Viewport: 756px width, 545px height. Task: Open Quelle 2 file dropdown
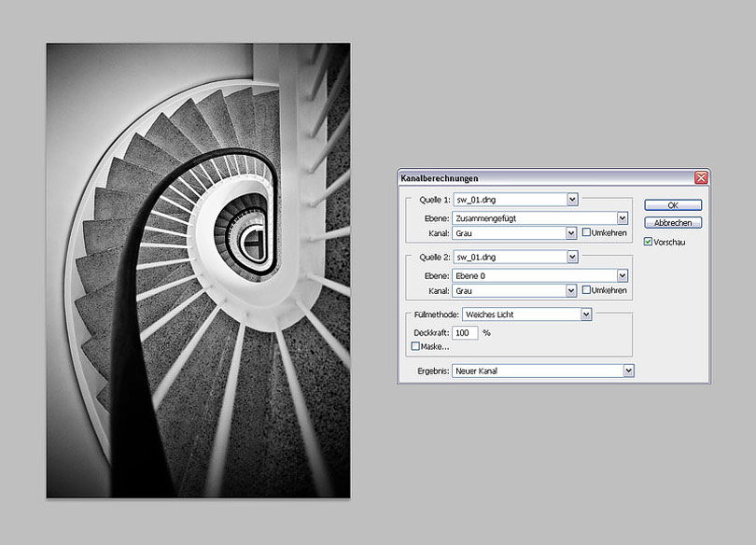tap(515, 257)
